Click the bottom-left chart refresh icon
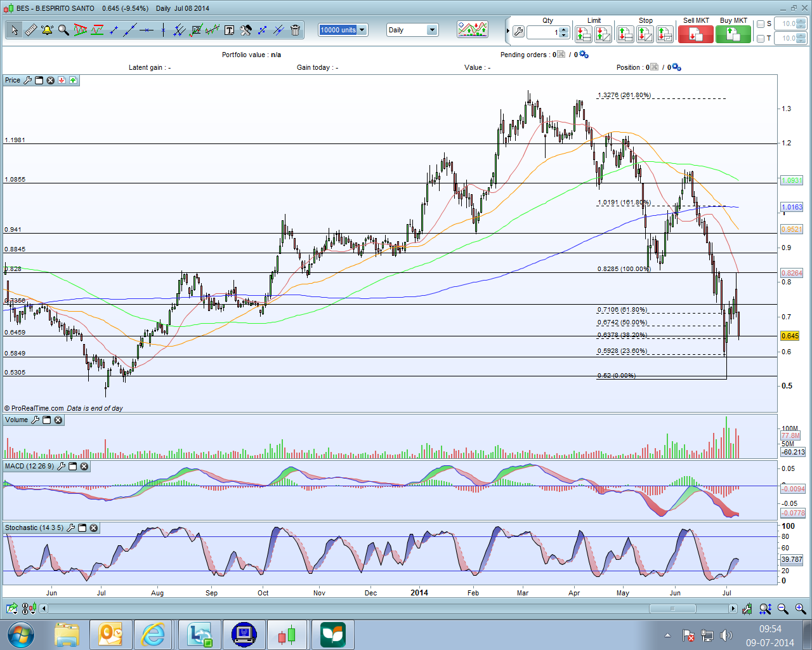812x650 pixels. pyautogui.click(x=11, y=609)
